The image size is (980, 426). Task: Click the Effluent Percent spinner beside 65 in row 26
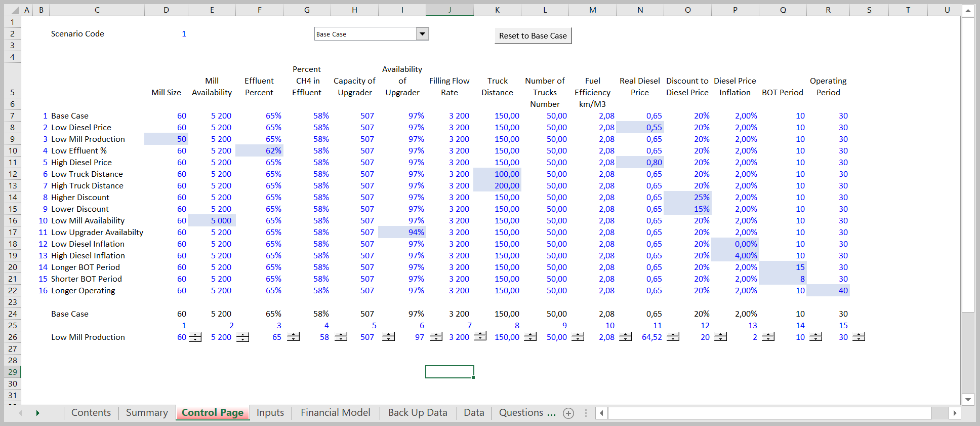[293, 337]
